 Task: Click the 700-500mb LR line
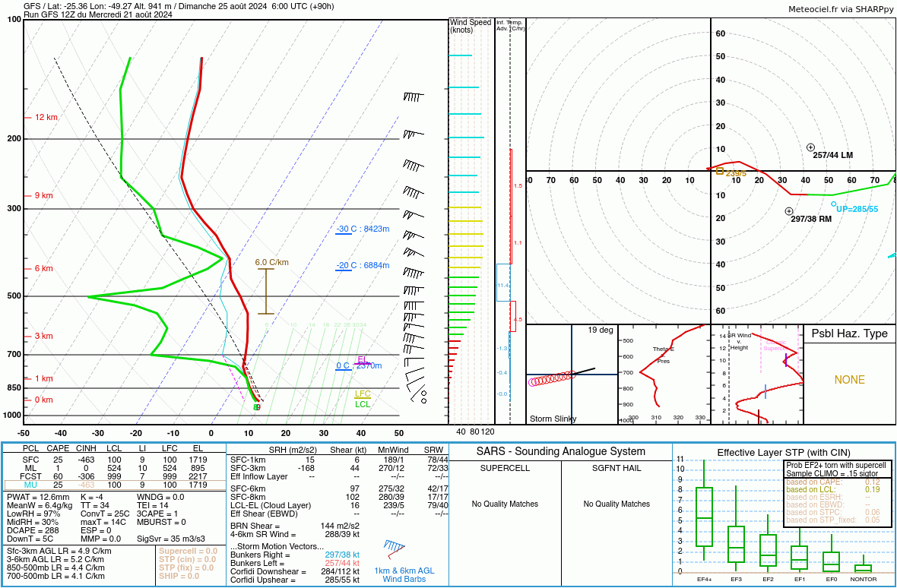[55, 576]
